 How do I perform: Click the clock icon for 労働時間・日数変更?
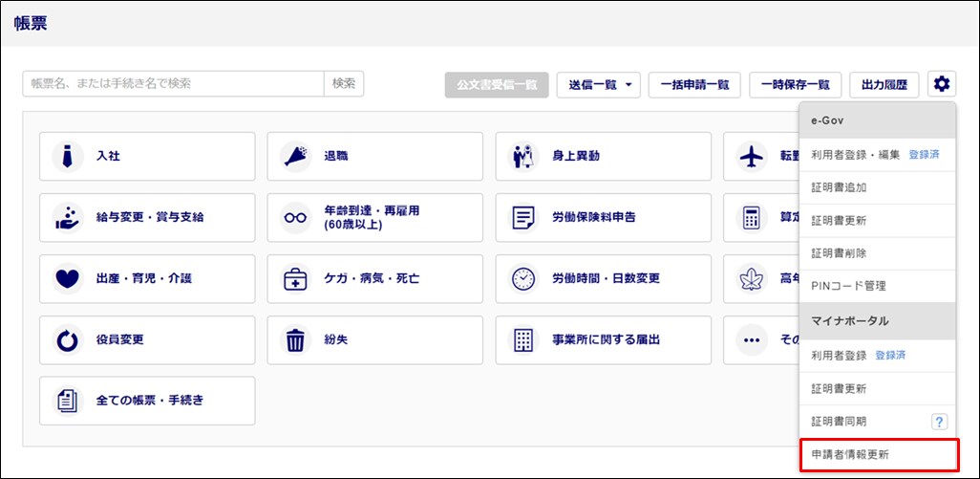(x=521, y=279)
